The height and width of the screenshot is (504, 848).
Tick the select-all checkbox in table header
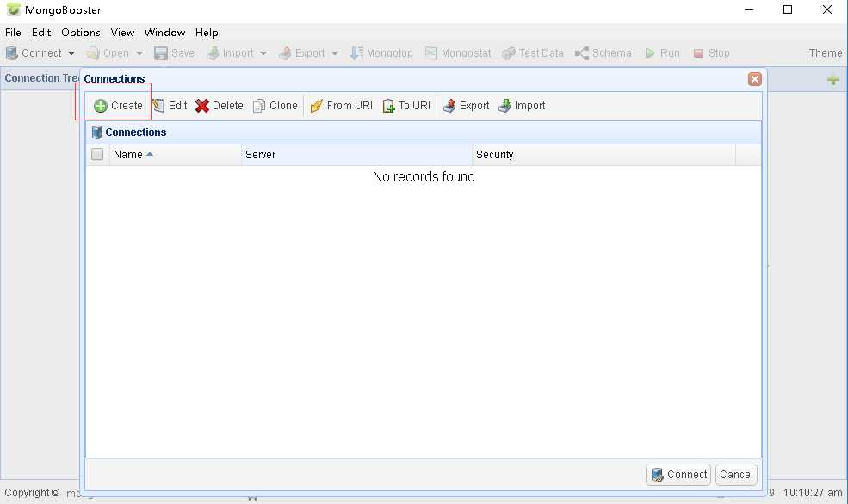click(97, 155)
